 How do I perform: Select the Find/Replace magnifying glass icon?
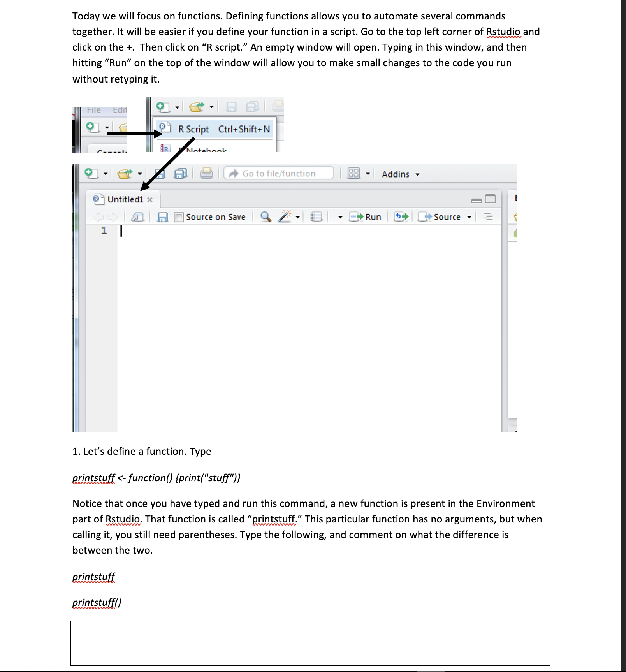[x=265, y=217]
